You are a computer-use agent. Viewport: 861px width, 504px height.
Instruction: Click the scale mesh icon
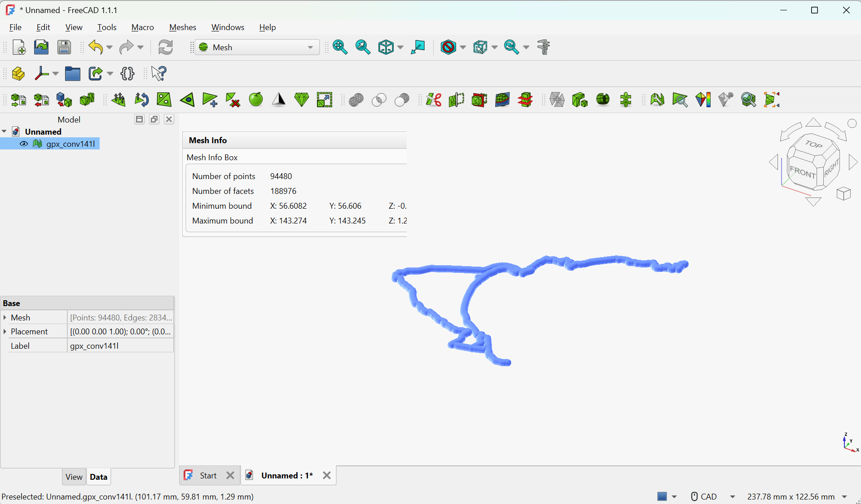324,100
